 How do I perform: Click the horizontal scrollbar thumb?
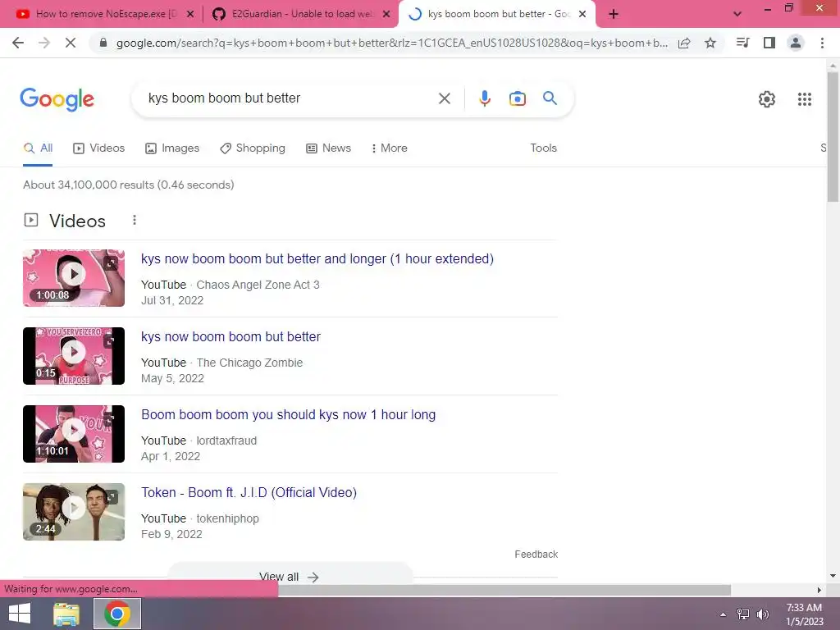pyautogui.click(x=504, y=590)
